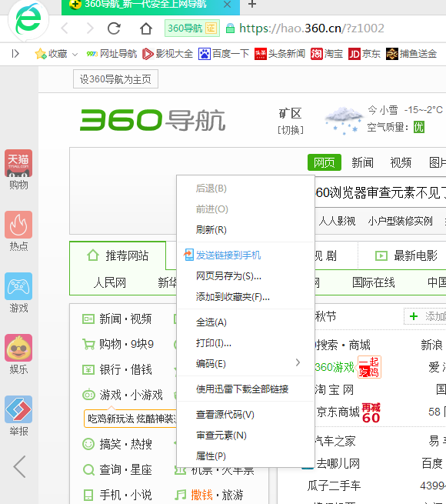Viewport: 446px width, 504px height.
Task: Open 银行·借钱 category
Action: 117,369
